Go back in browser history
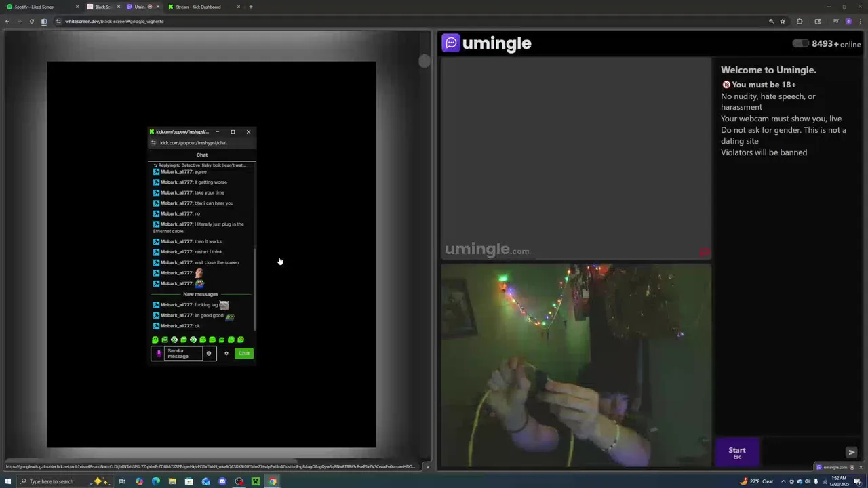The image size is (868, 488). coord(7,21)
